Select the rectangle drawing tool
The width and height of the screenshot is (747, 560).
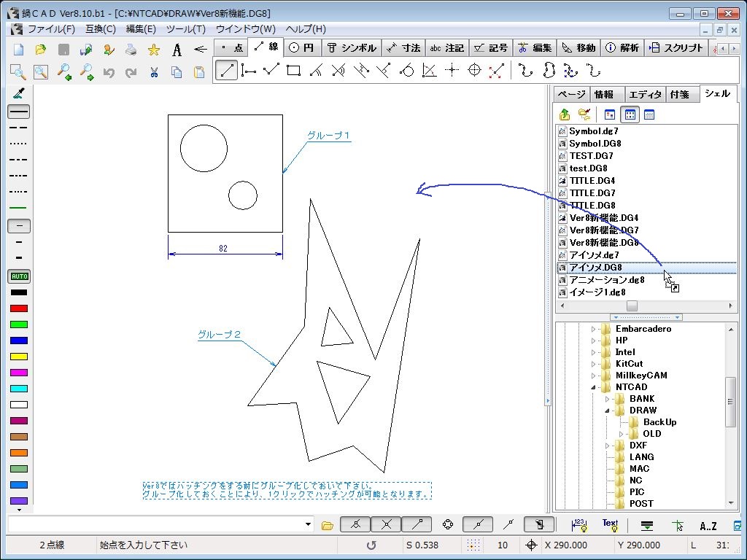tap(293, 71)
